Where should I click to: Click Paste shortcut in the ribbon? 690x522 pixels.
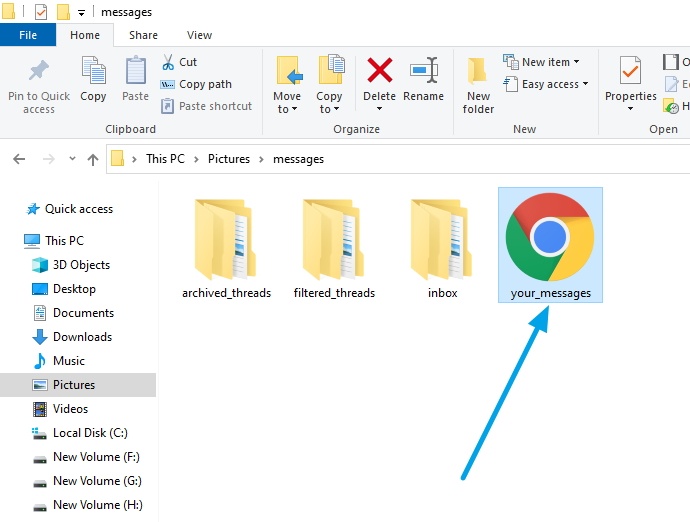[206, 106]
